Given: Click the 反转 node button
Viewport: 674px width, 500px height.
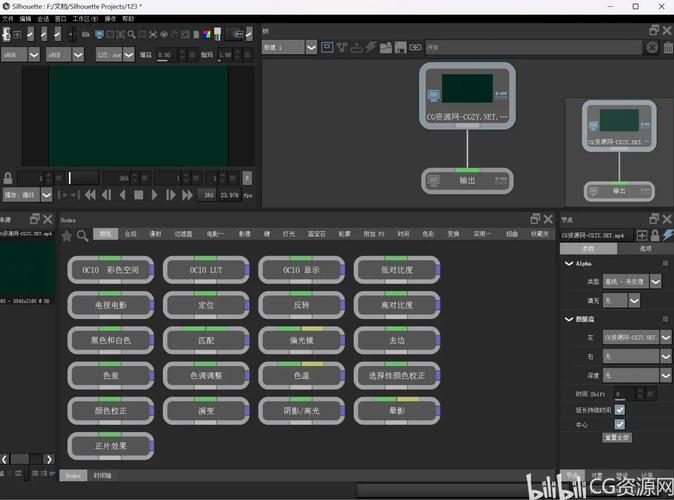Looking at the screenshot, I should coord(301,305).
